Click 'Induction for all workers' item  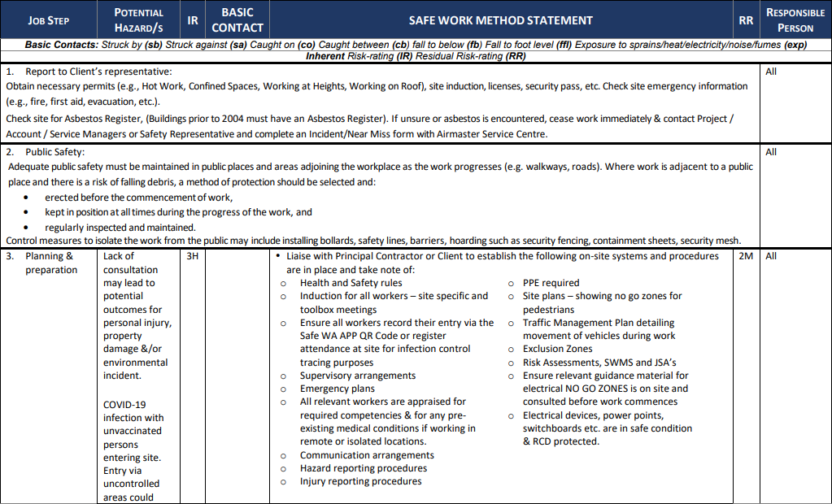click(394, 302)
